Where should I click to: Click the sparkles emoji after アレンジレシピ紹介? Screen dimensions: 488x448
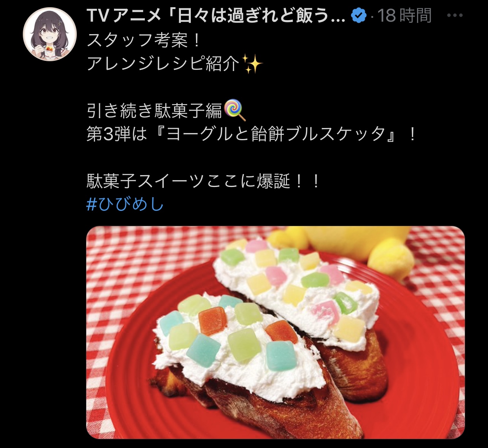(x=252, y=63)
